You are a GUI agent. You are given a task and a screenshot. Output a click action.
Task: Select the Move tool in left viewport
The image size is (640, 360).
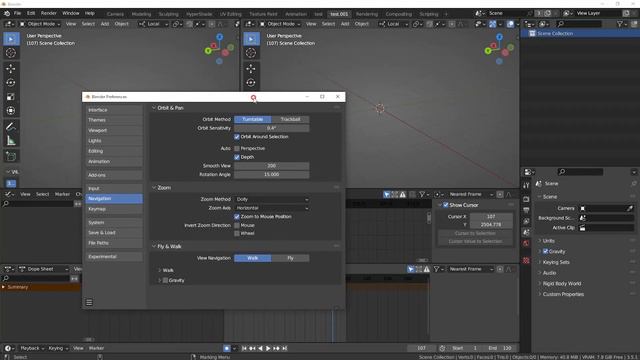point(11,68)
